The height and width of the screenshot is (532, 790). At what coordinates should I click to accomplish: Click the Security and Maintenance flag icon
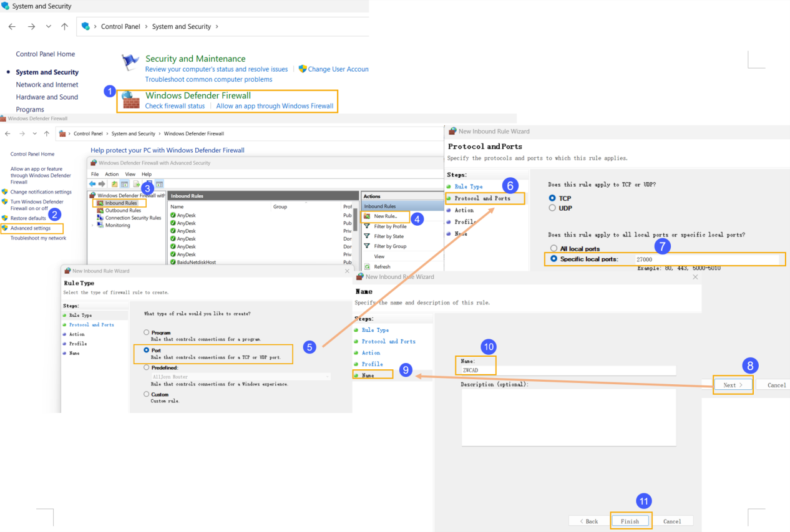pos(130,61)
